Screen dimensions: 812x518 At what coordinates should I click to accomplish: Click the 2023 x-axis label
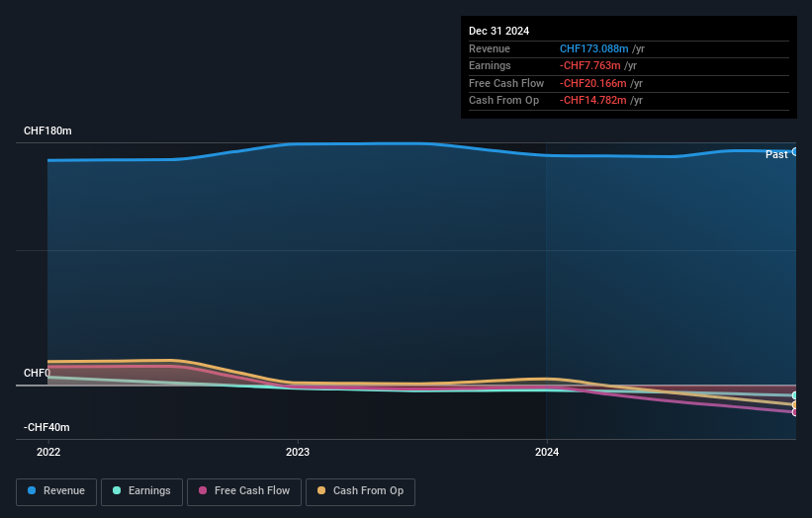coord(298,453)
